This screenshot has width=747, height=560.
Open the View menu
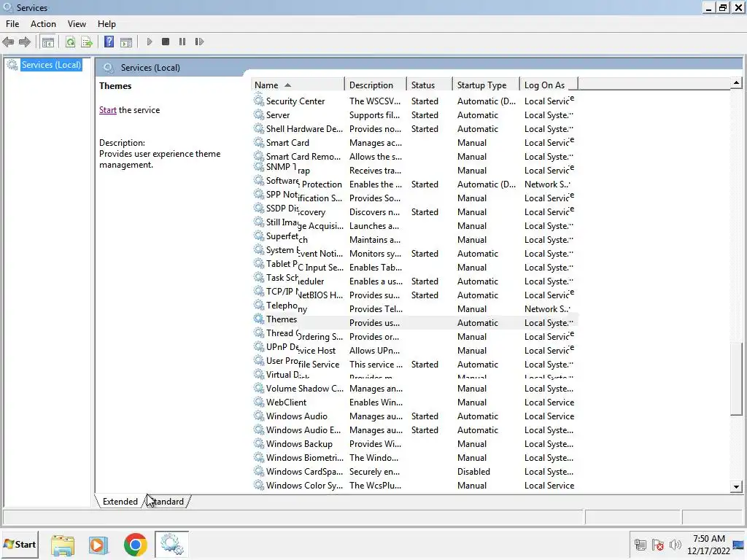(x=77, y=24)
